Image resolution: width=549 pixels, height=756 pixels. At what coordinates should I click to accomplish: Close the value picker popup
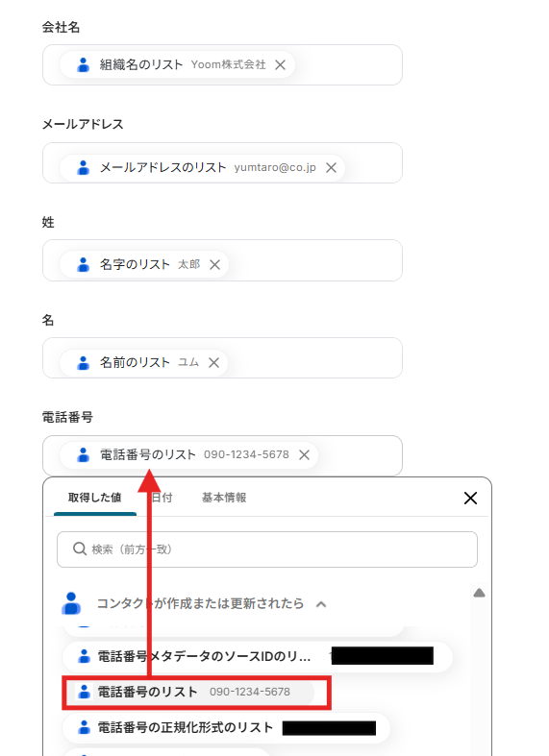tap(470, 498)
